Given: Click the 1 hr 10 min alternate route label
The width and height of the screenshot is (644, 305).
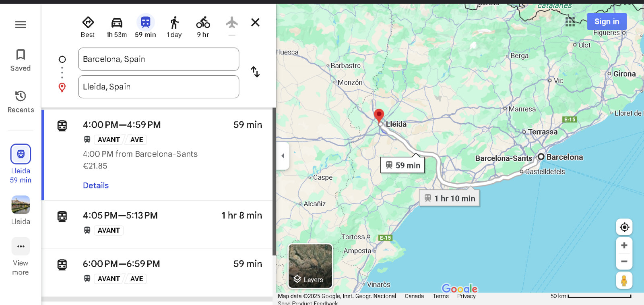Looking at the screenshot, I should click(450, 198).
